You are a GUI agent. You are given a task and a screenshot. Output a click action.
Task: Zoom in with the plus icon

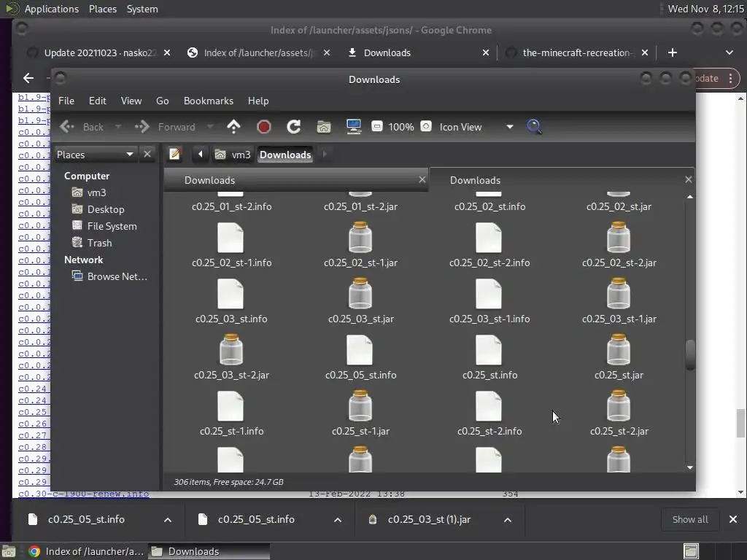tap(426, 127)
